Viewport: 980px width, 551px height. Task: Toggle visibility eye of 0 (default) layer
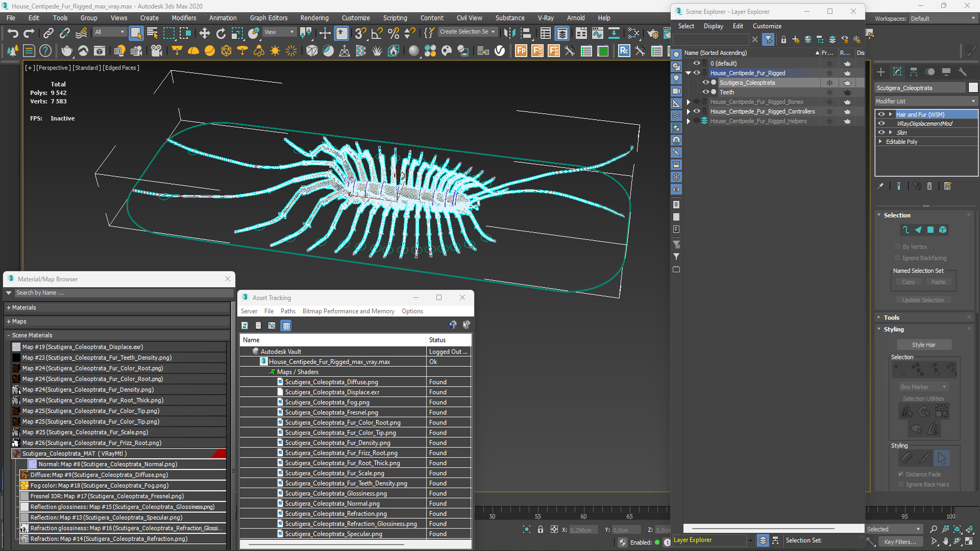coord(696,63)
